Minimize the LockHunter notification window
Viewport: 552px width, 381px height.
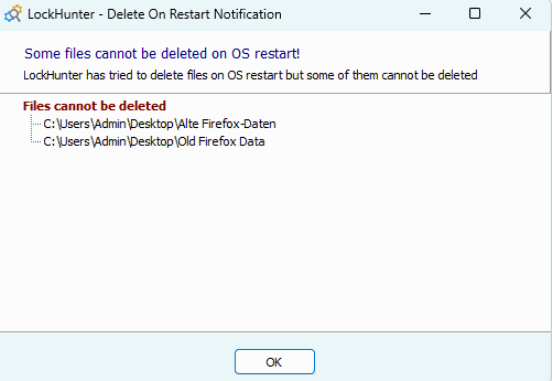[x=425, y=14]
